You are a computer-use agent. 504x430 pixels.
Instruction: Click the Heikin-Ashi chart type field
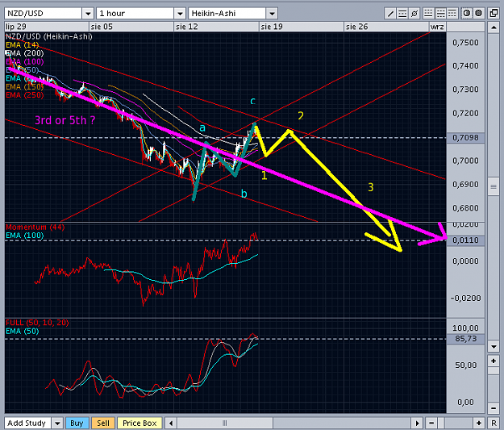pyautogui.click(x=227, y=14)
